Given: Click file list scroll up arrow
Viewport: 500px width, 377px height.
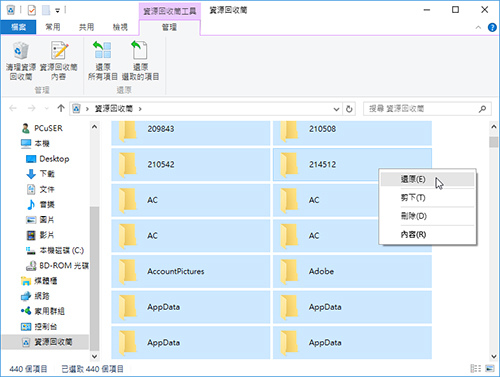Looking at the screenshot, I should tap(494, 127).
